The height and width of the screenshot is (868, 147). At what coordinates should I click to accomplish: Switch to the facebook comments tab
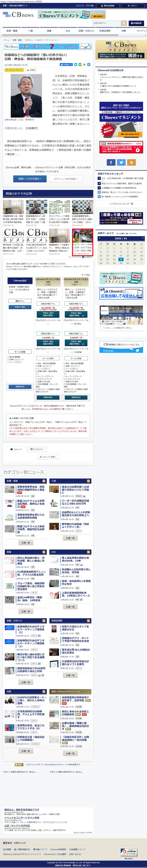36,449
